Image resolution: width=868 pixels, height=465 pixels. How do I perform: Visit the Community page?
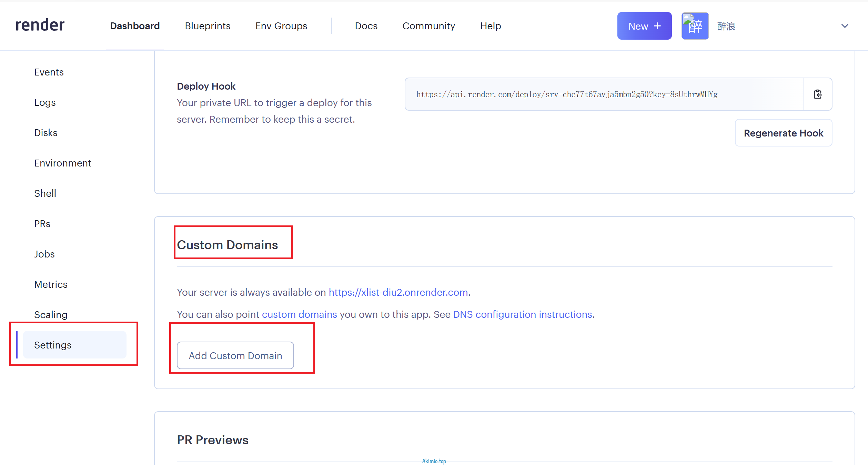(428, 26)
